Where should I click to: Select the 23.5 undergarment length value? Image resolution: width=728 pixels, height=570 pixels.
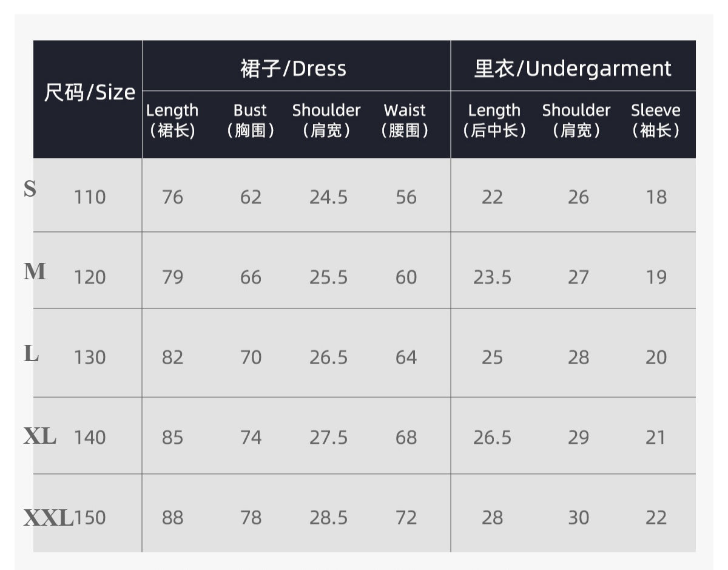pyautogui.click(x=492, y=277)
